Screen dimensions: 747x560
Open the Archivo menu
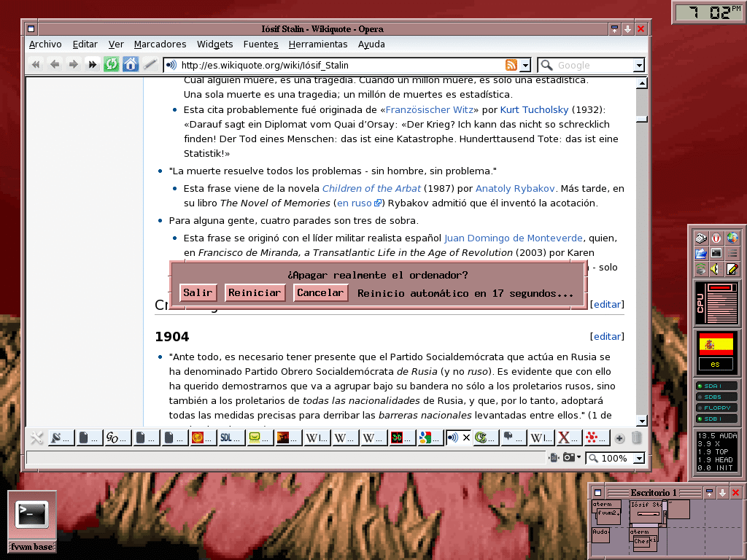point(45,44)
